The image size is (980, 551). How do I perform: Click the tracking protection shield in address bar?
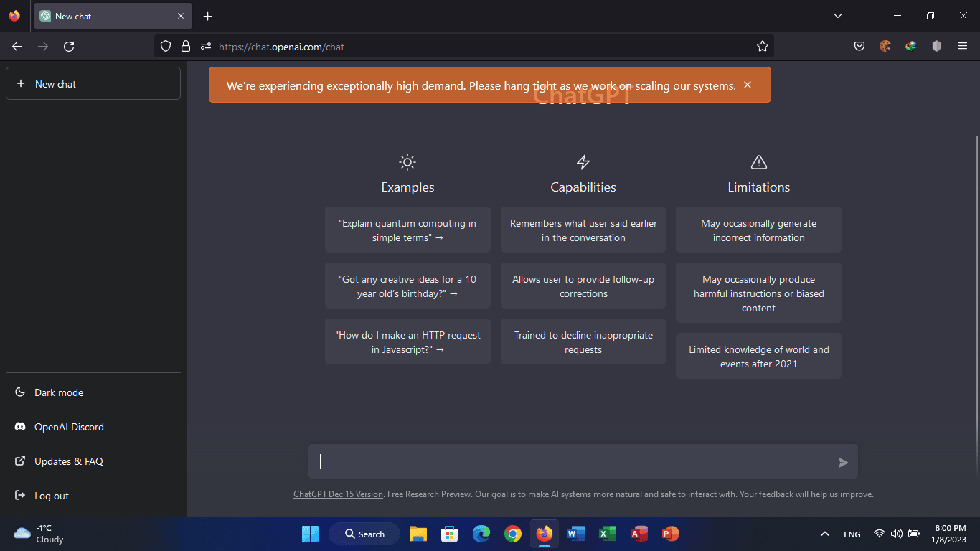coord(166,46)
